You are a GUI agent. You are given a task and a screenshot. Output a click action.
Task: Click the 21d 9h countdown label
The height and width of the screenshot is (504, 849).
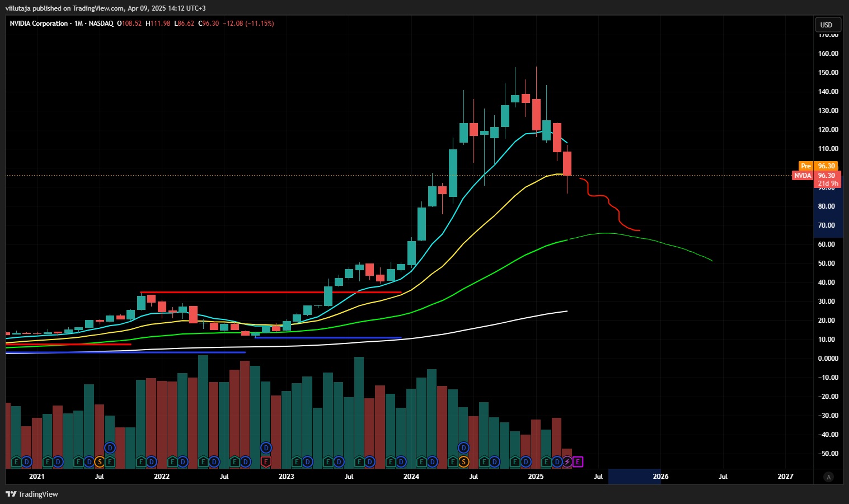pos(828,183)
